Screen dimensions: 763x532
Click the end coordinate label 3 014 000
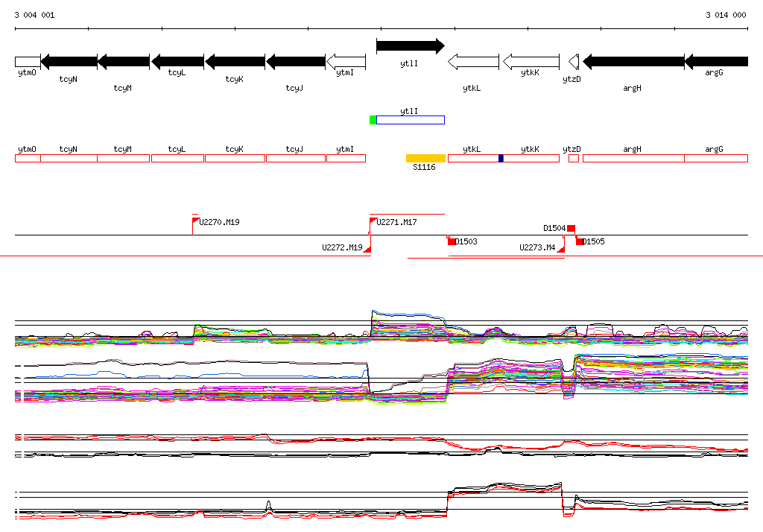[x=726, y=15]
